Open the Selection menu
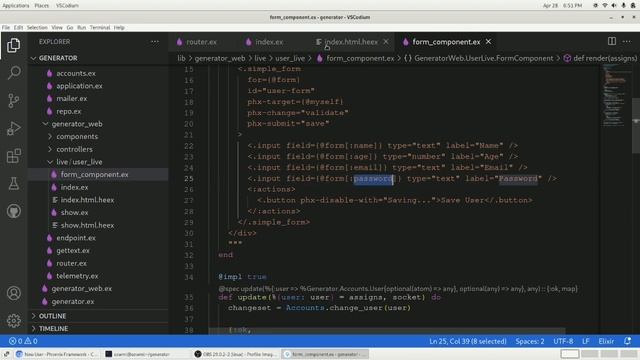Viewport: 640px width, 360px height. 37,27
